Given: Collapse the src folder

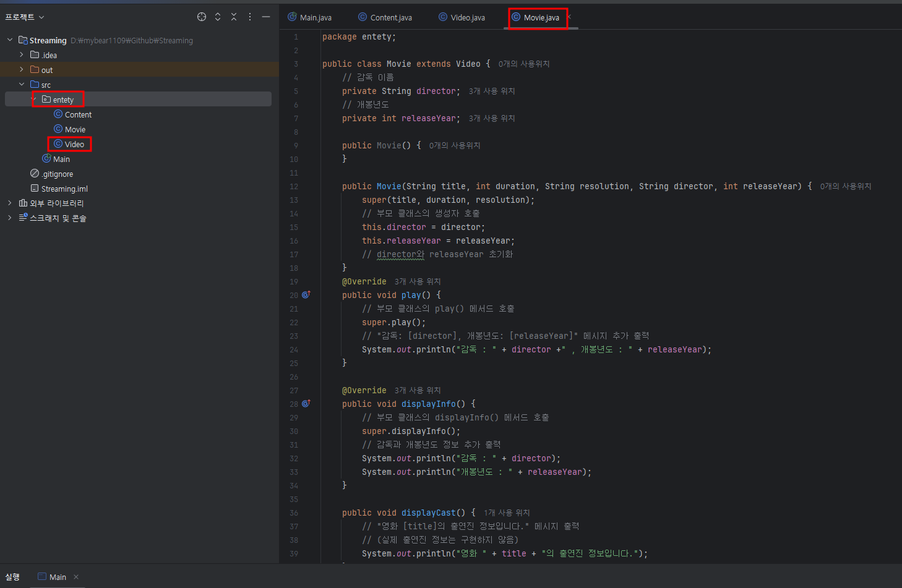Looking at the screenshot, I should pos(22,84).
